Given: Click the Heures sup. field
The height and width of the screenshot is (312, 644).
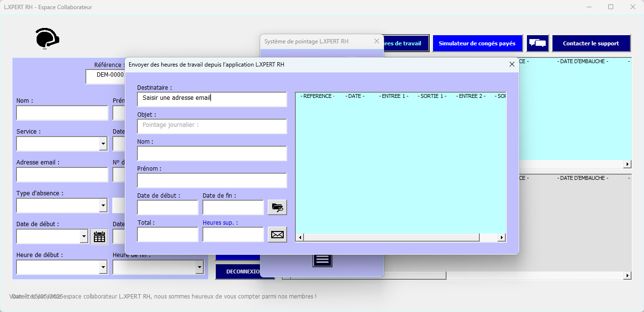Looking at the screenshot, I should click(233, 234).
